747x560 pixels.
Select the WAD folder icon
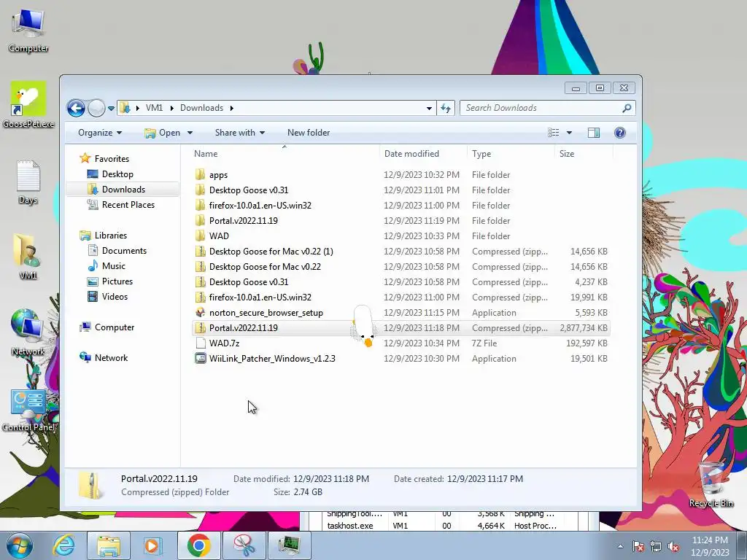[x=200, y=236]
